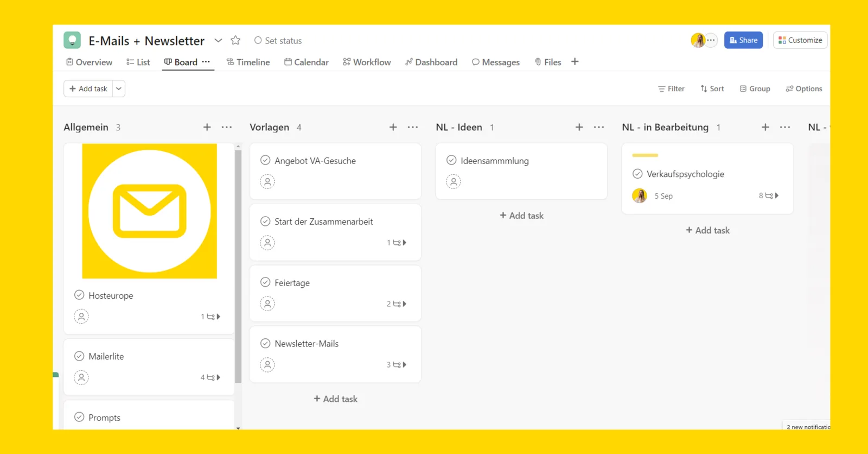This screenshot has height=454, width=868.
Task: Open the Vorlagen column more actions menu
Action: tap(413, 127)
